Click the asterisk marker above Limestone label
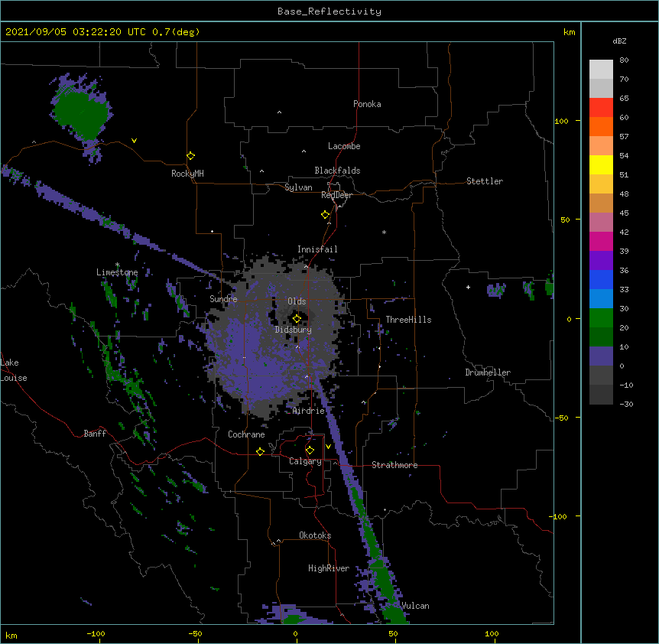 pos(117,265)
